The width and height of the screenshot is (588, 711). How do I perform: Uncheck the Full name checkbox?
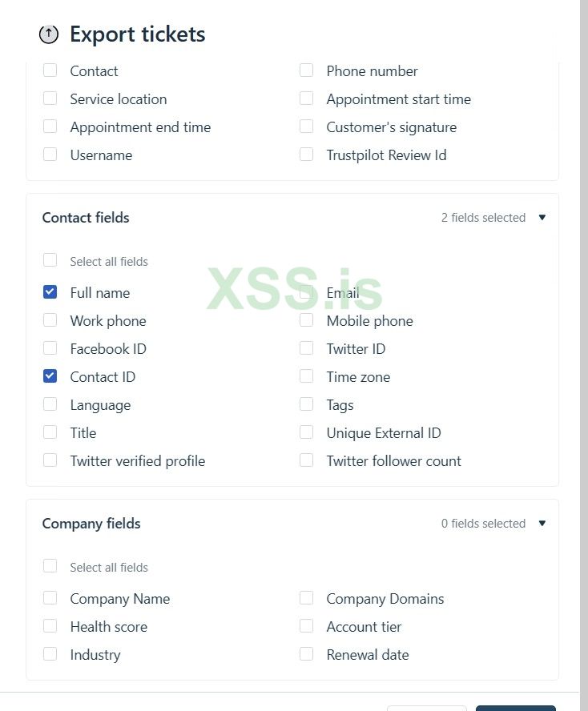click(50, 292)
